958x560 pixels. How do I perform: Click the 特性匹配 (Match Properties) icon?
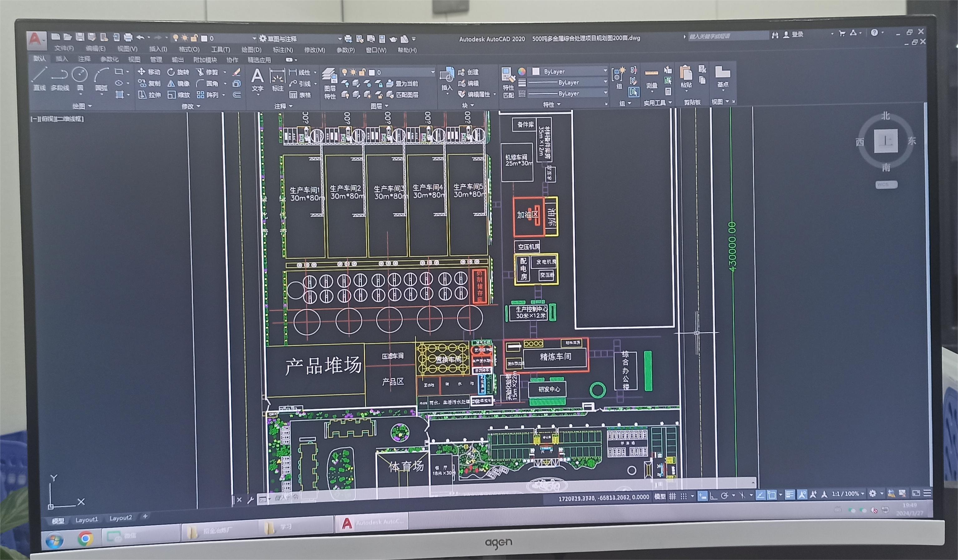tap(508, 83)
